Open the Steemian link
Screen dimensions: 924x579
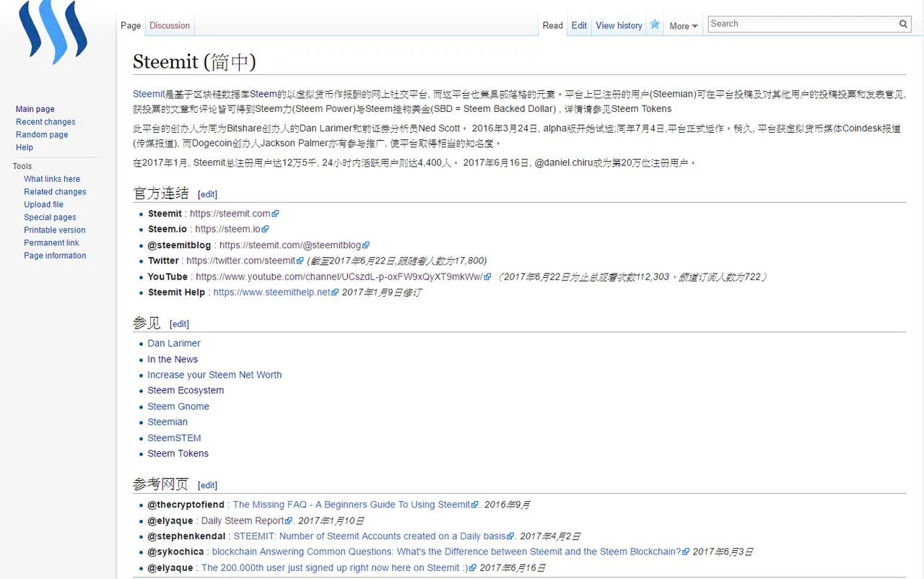[x=167, y=422]
